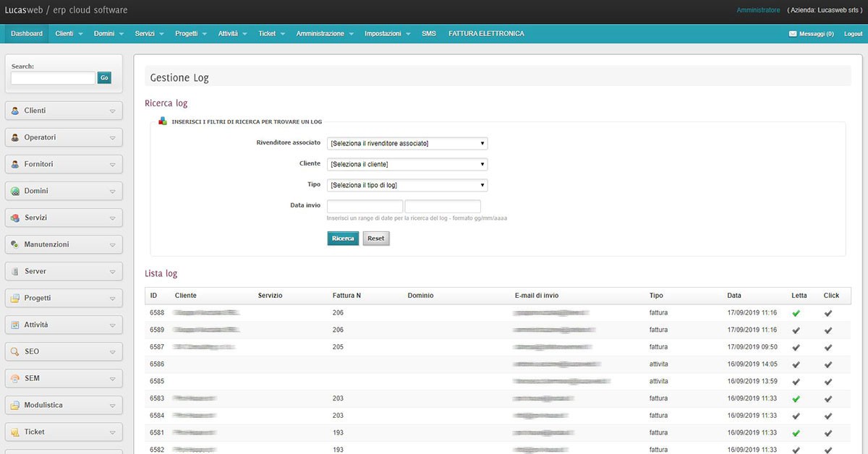Viewport: 868px width, 454px height.
Task: Click the first Data invio date field
Action: click(x=365, y=206)
